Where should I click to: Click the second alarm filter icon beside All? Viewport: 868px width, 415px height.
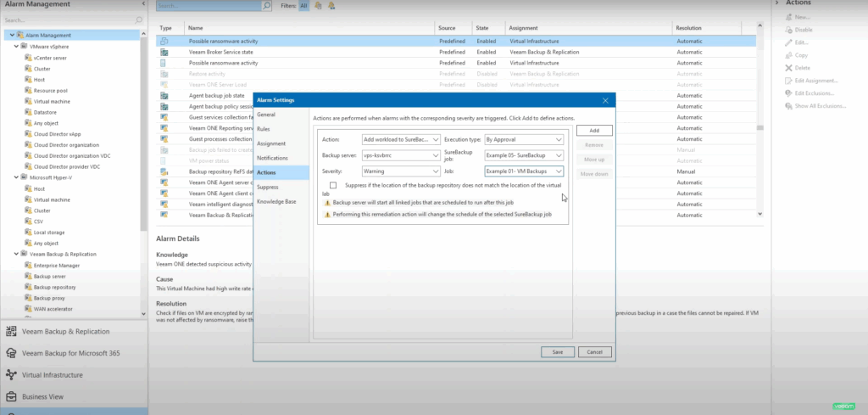click(330, 5)
